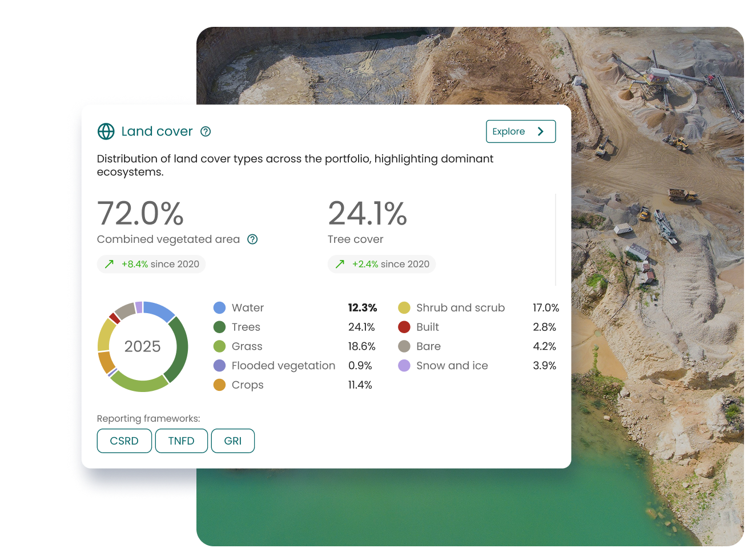The height and width of the screenshot is (560, 756).
Task: Click the Crops 11.4% value
Action: point(360,385)
